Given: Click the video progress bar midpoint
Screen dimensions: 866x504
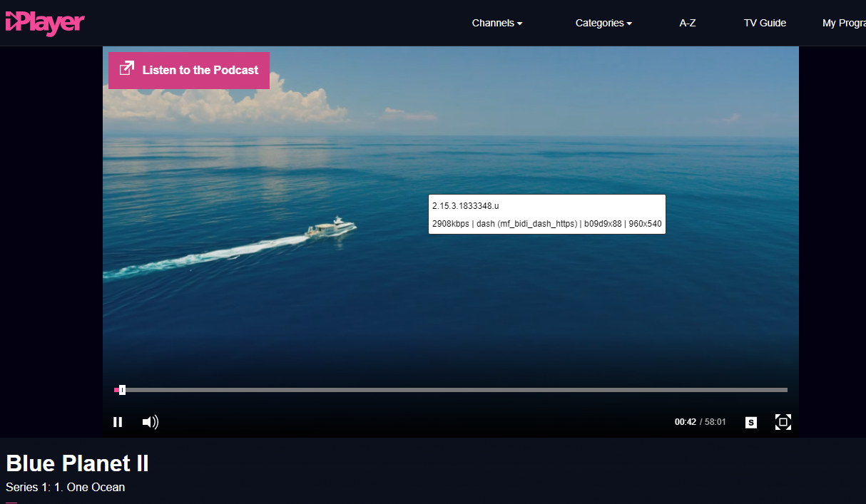Looking at the screenshot, I should pyautogui.click(x=451, y=390).
